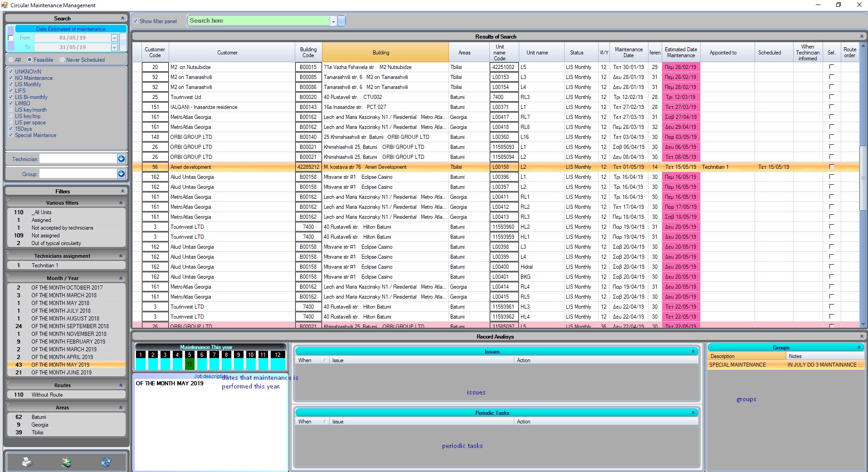Image resolution: width=868 pixels, height=472 pixels.
Task: Click the printer icon in the bottom-left toolbar
Action: (27, 462)
